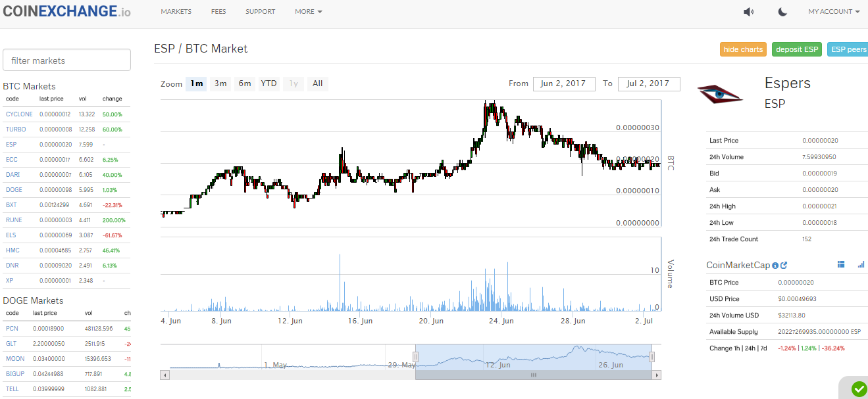Open the HMC market link
Viewport: 868px width, 399px height.
13,250
